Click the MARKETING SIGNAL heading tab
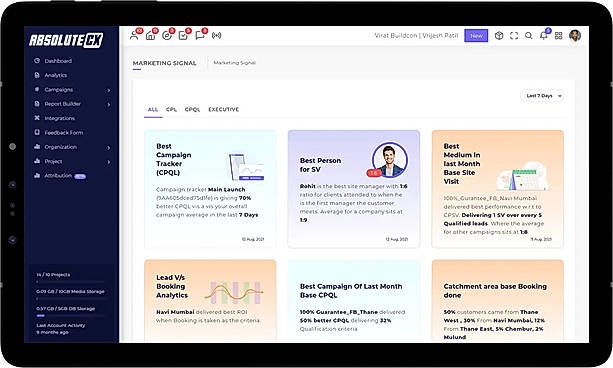The image size is (613, 368). click(165, 63)
